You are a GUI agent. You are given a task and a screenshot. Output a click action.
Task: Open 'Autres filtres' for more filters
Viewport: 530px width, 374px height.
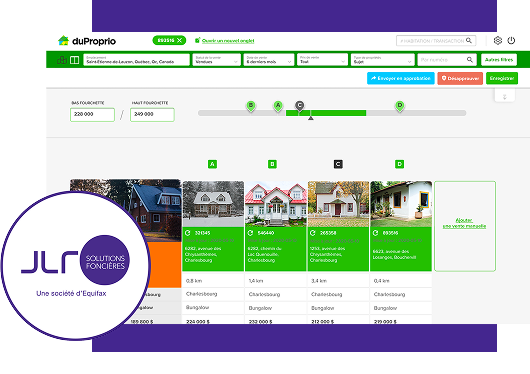tap(499, 60)
